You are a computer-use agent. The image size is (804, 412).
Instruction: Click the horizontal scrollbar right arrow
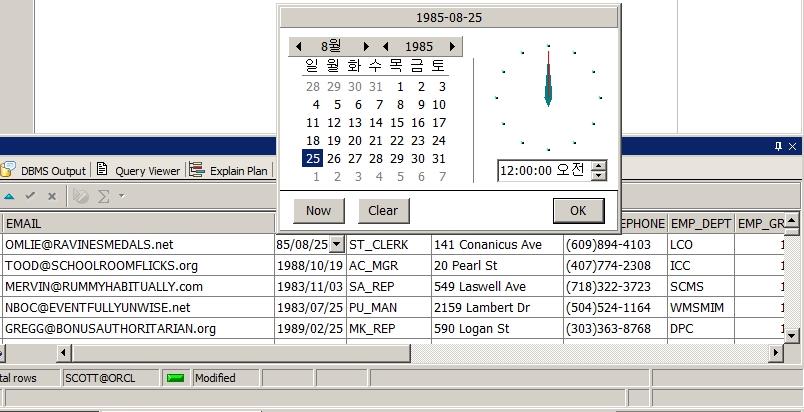(x=774, y=353)
